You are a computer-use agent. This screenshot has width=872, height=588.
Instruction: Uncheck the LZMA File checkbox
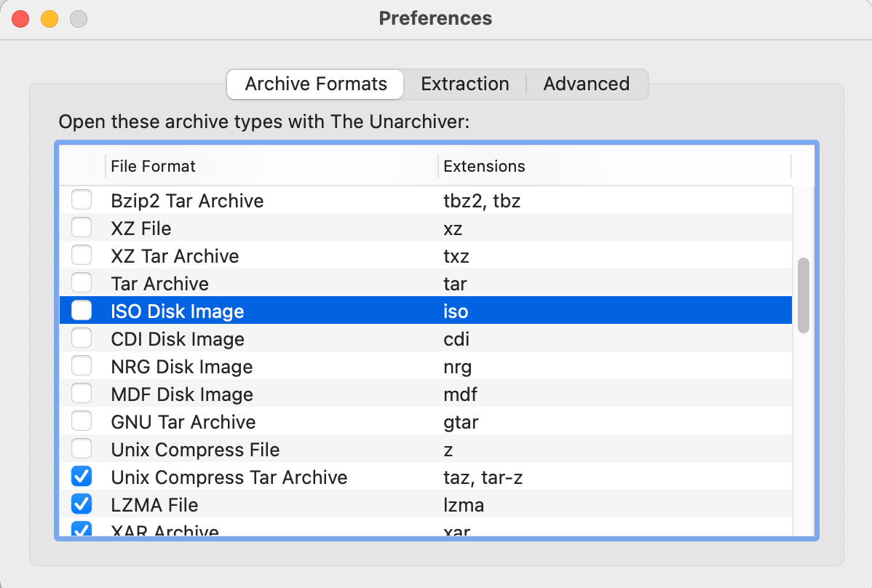[82, 504]
